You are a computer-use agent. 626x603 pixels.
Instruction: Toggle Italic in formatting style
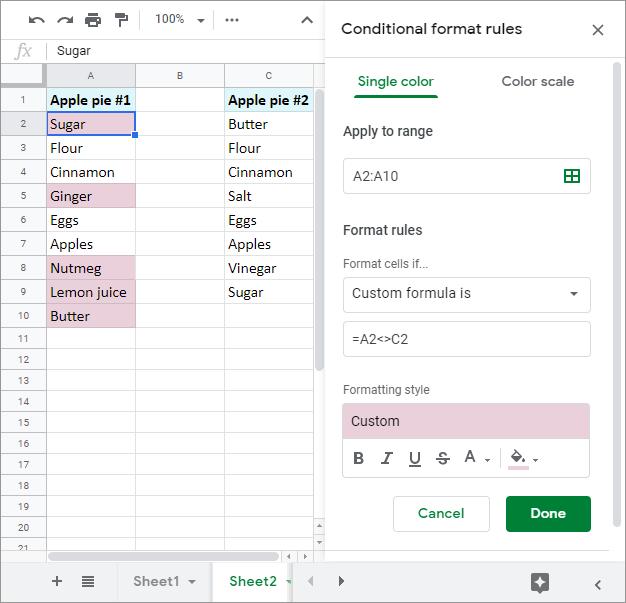click(386, 458)
